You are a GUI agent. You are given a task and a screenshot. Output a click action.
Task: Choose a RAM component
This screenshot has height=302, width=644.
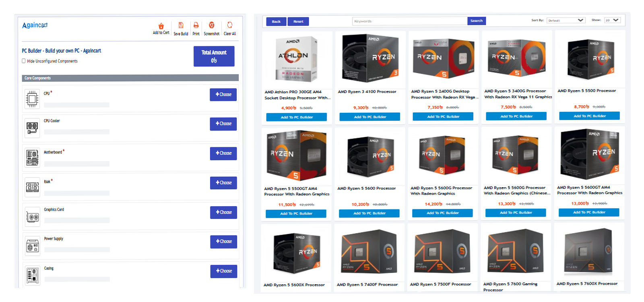click(223, 183)
